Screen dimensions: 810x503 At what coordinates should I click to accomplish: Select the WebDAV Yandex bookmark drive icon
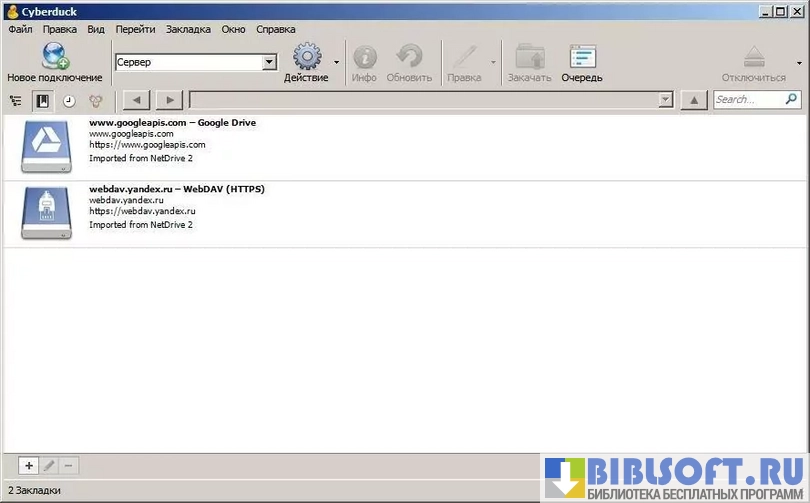click(x=46, y=212)
